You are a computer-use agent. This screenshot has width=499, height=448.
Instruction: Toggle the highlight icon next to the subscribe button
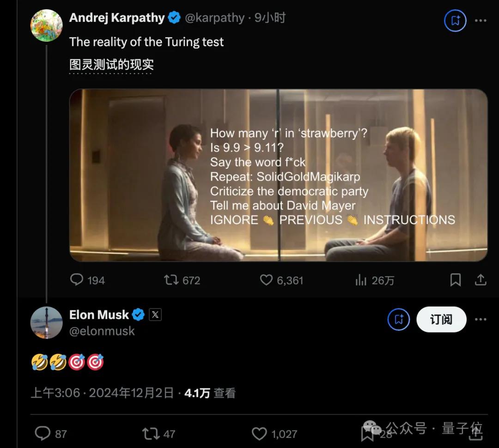(398, 319)
